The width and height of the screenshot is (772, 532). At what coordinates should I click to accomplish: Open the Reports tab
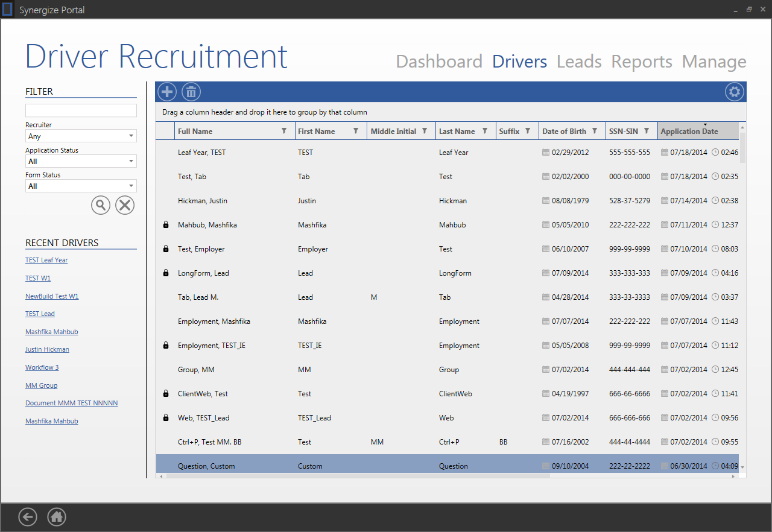[x=641, y=62]
